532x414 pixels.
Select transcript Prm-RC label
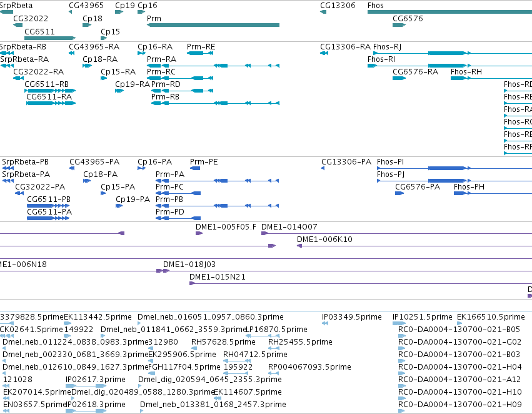tap(161, 72)
